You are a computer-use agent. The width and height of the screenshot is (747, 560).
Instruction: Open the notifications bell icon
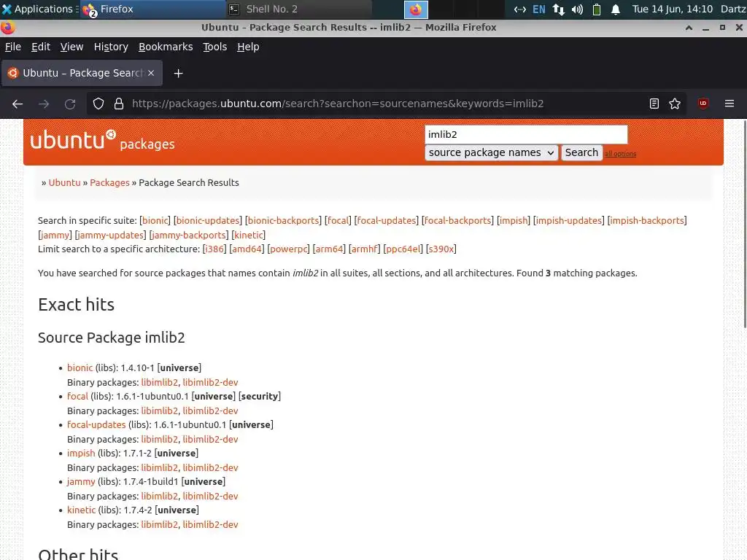pyautogui.click(x=616, y=9)
